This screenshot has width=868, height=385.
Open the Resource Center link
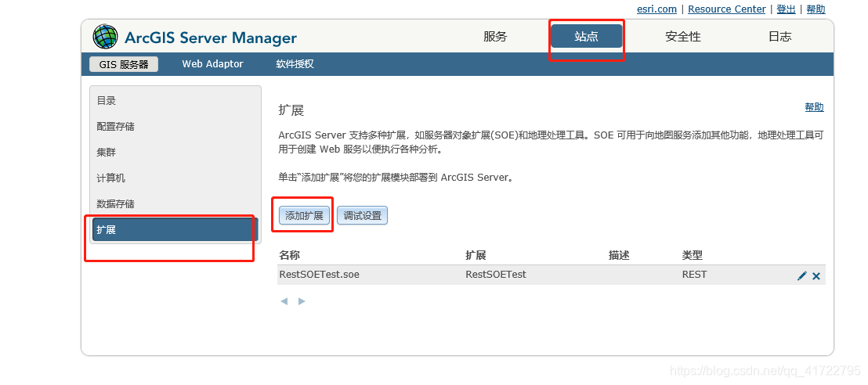tap(727, 9)
